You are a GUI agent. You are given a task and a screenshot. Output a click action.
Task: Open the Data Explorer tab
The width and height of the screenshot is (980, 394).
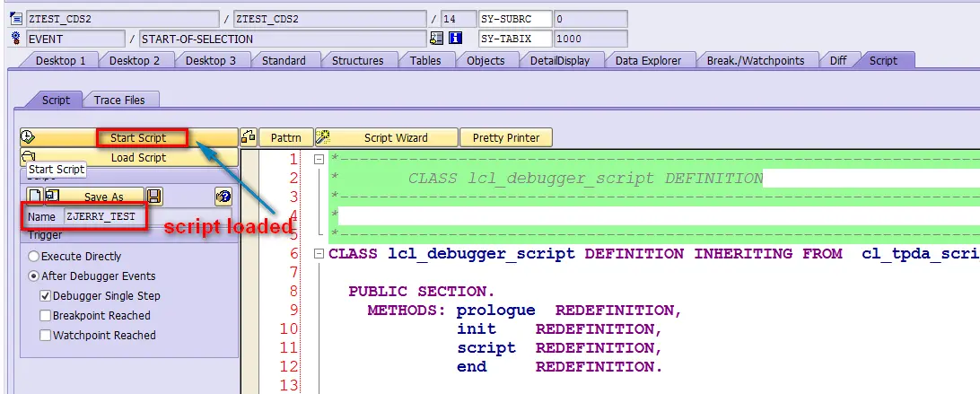(x=648, y=61)
